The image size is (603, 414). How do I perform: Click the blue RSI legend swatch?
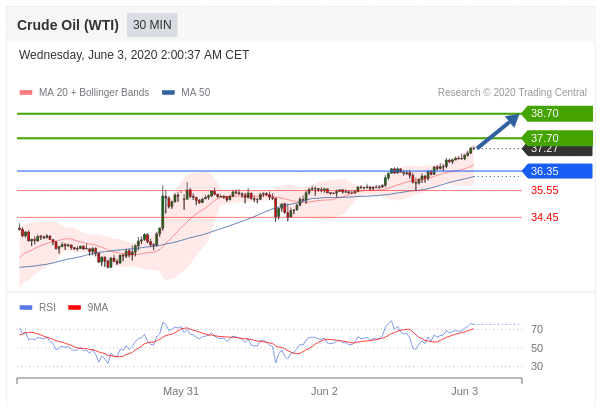pyautogui.click(x=26, y=308)
